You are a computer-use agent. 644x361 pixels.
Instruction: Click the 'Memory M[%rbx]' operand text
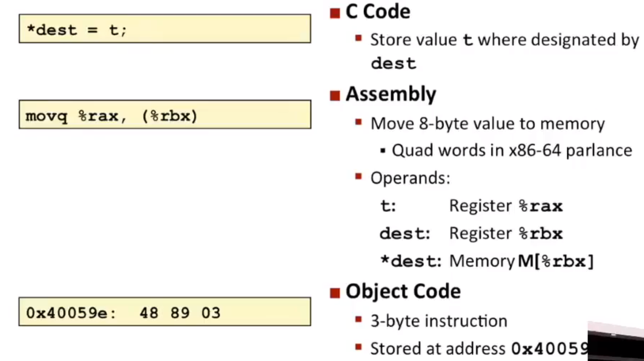(x=521, y=261)
